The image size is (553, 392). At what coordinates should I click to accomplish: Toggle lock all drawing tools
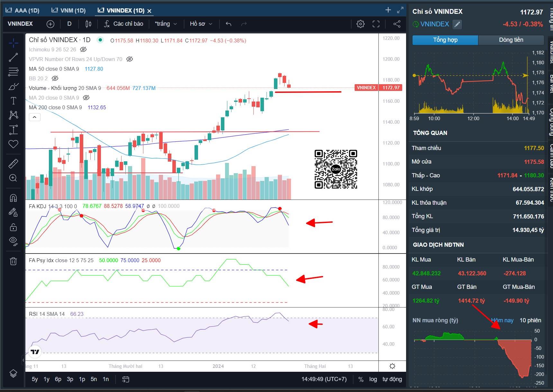click(13, 227)
